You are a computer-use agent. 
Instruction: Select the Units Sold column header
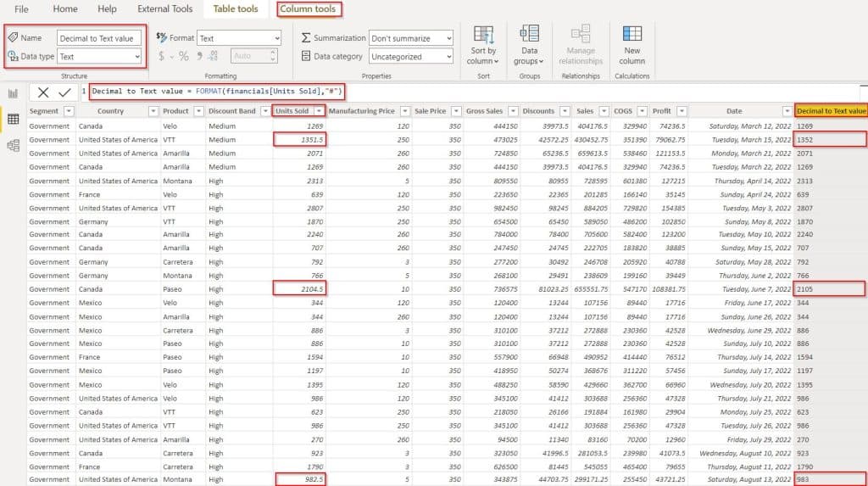tap(292, 111)
